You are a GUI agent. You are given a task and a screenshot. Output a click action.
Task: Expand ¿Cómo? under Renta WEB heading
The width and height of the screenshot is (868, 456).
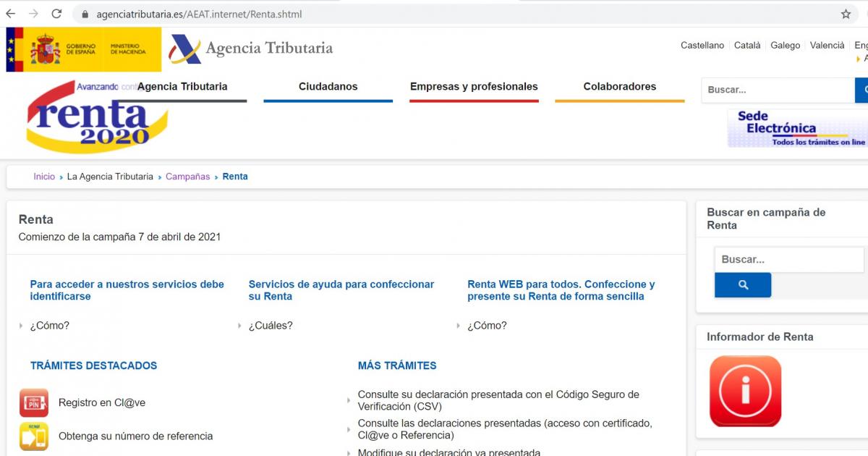(487, 326)
